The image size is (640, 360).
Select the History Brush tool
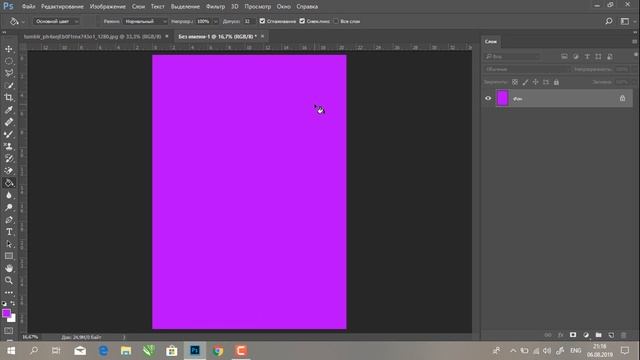click(x=9, y=158)
